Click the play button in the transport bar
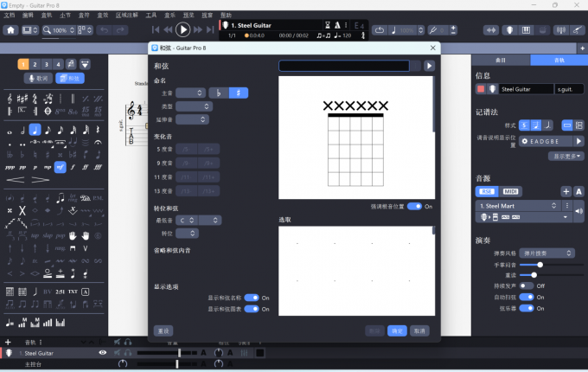This screenshot has height=372, width=588. [x=183, y=29]
